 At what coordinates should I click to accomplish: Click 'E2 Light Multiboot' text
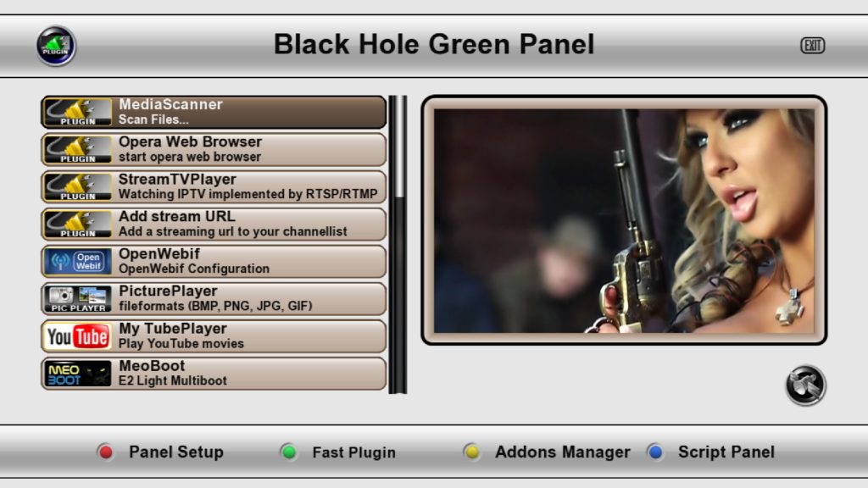173,380
